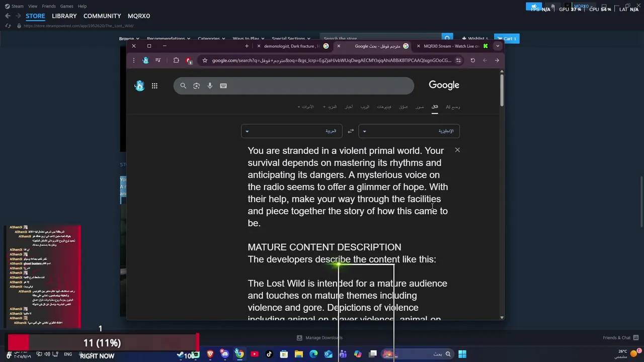Screen dimensions: 644x362
Task: Open TikTok from the taskbar
Action: coord(269,354)
